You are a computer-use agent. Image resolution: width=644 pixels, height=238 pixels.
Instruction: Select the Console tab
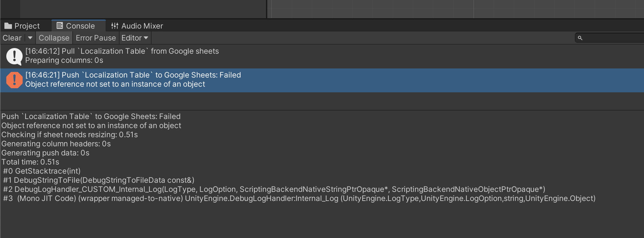pyautogui.click(x=80, y=26)
